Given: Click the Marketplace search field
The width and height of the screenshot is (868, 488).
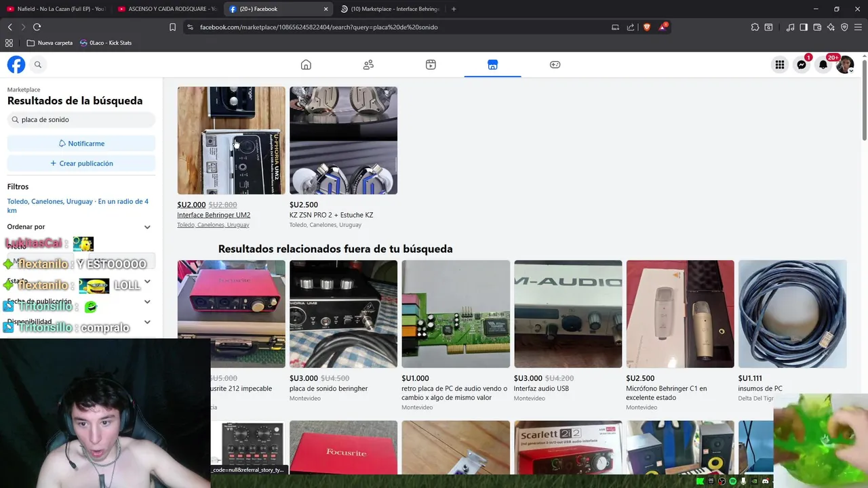Looking at the screenshot, I should (81, 119).
